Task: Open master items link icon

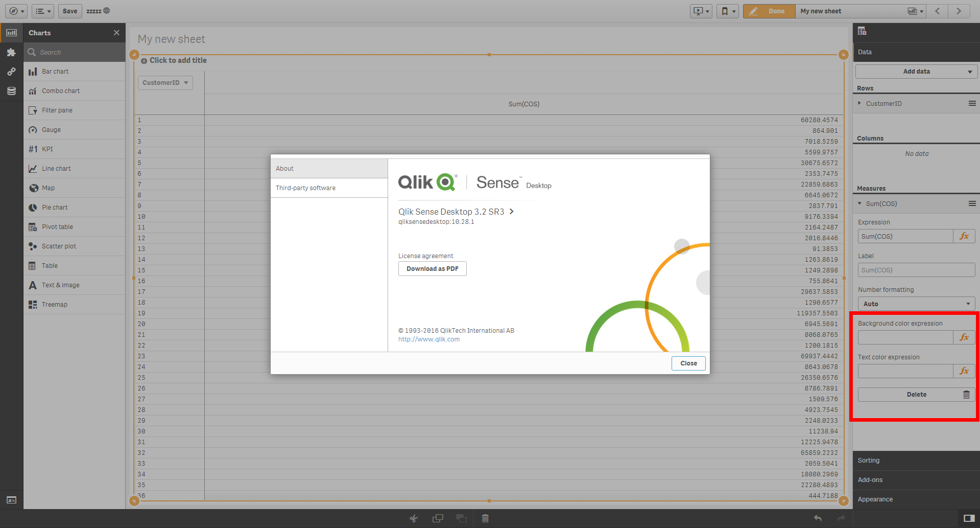Action: click(x=11, y=72)
